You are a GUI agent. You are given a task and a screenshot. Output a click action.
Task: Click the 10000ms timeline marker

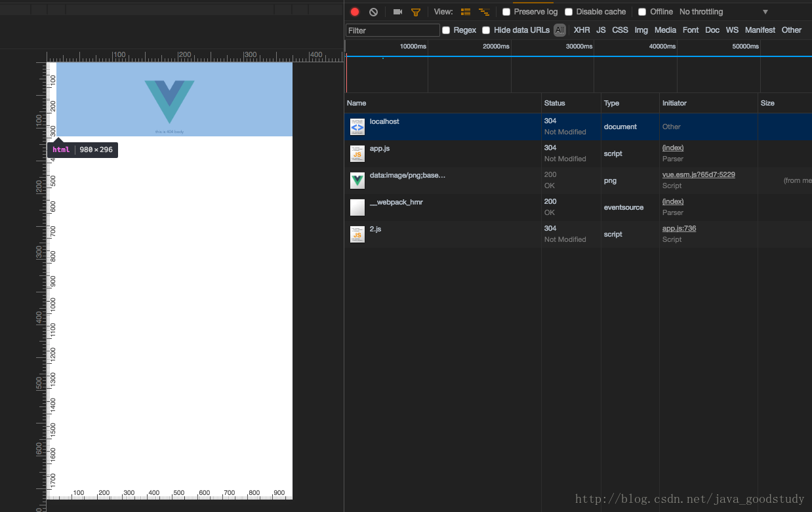point(413,47)
